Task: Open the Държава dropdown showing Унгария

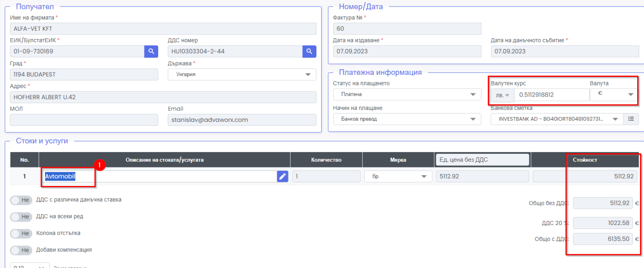Action: (242, 74)
